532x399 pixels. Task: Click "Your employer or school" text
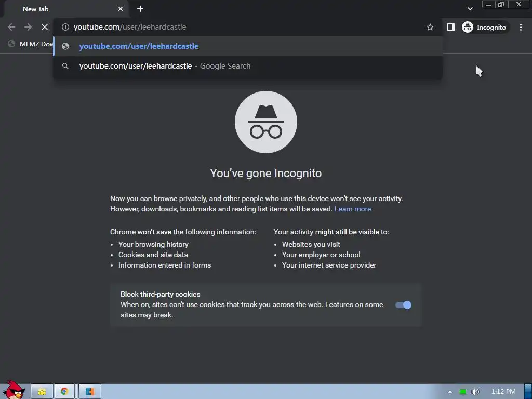[321, 255]
